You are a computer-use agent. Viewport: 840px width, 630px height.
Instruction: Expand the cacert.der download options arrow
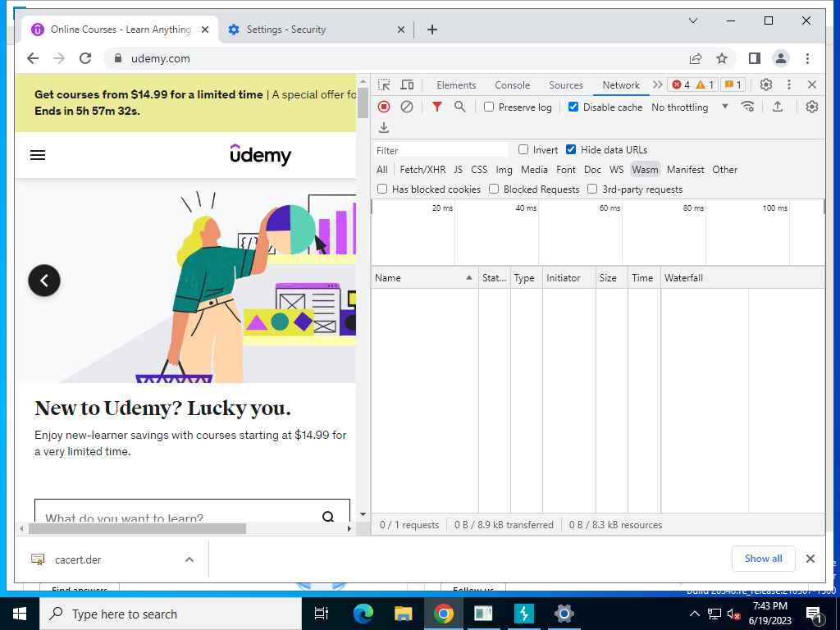[x=189, y=559]
